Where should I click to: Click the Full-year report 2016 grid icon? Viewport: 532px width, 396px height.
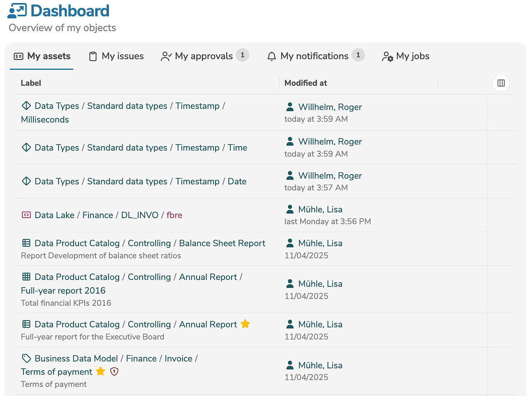pos(26,277)
